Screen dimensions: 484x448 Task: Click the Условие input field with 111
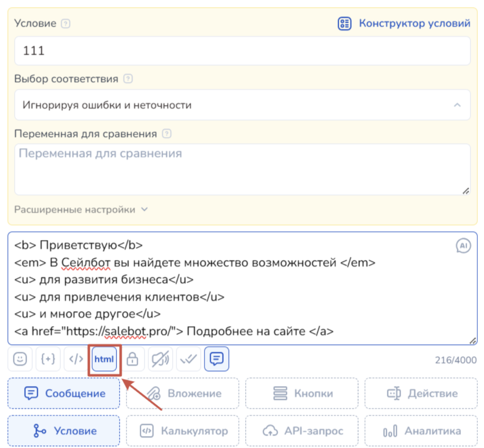tap(242, 51)
